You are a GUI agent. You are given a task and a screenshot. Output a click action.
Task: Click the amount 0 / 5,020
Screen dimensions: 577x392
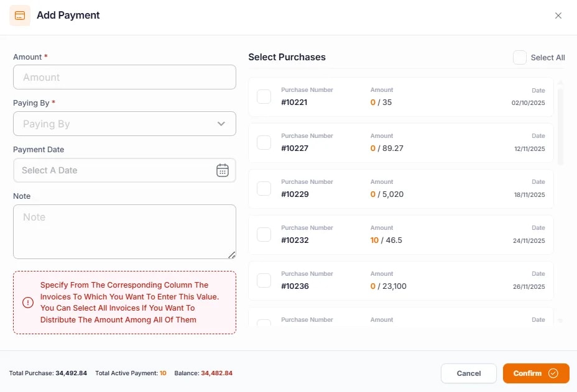(387, 194)
